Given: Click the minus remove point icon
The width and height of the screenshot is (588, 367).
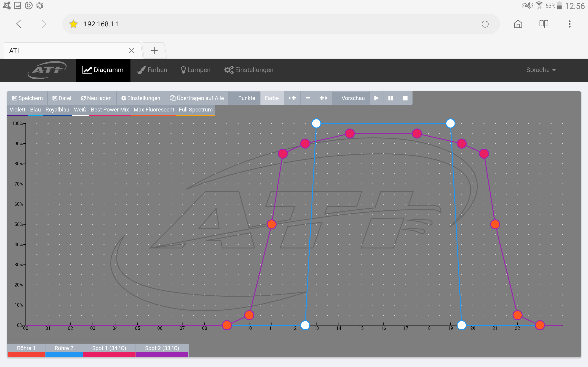Looking at the screenshot, I should click(308, 98).
